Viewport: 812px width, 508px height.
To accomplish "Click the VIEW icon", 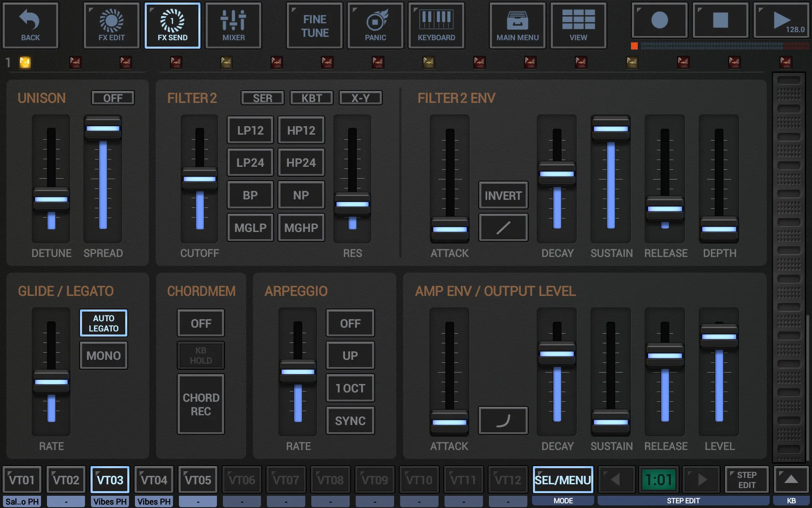I will click(x=578, y=24).
